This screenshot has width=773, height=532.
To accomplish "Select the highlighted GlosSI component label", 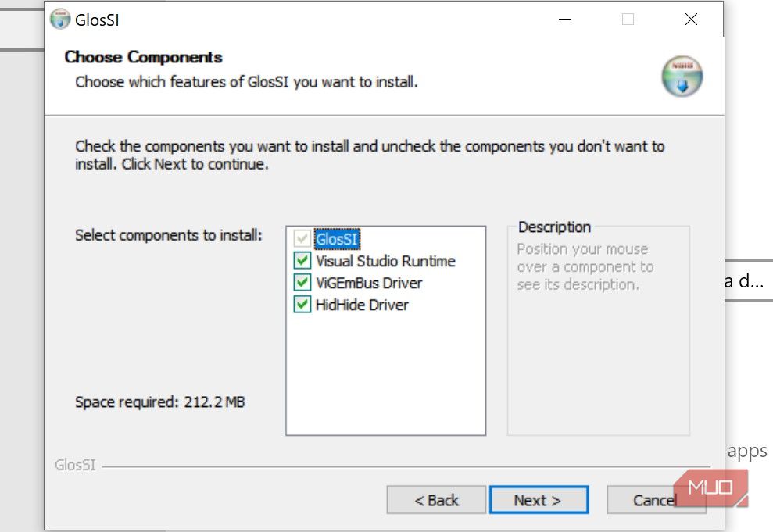I will (x=337, y=239).
